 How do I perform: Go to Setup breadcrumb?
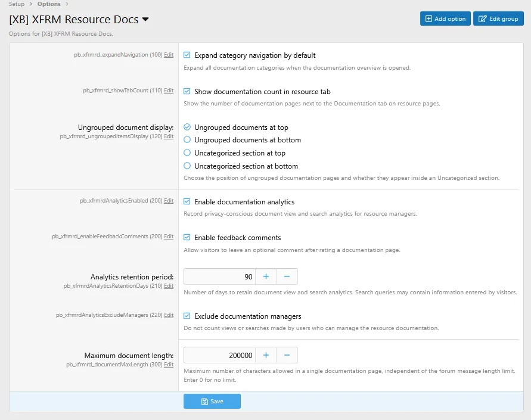[x=17, y=4]
